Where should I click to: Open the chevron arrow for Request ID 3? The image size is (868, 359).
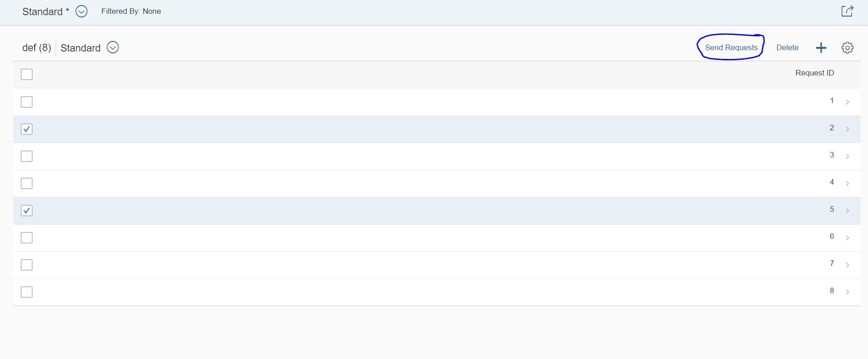(848, 156)
